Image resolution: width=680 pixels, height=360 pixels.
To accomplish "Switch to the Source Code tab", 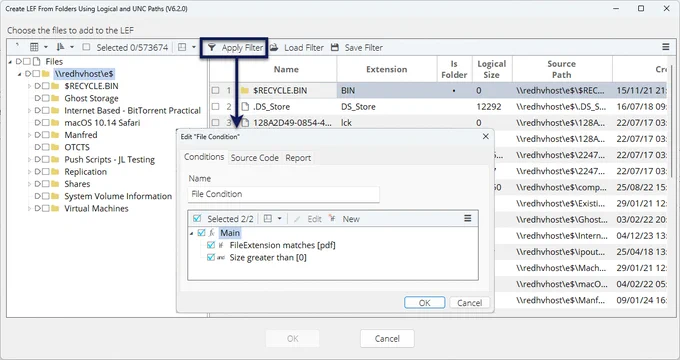I will (x=255, y=158).
